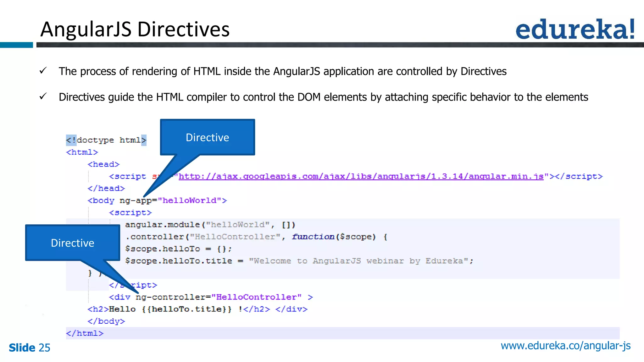
Task: Click the $scope.helloTo.title assignment line
Action: coord(299,261)
